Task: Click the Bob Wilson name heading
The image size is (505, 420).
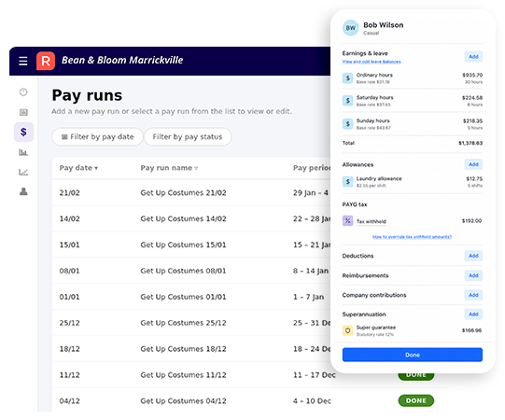Action: 384,25
